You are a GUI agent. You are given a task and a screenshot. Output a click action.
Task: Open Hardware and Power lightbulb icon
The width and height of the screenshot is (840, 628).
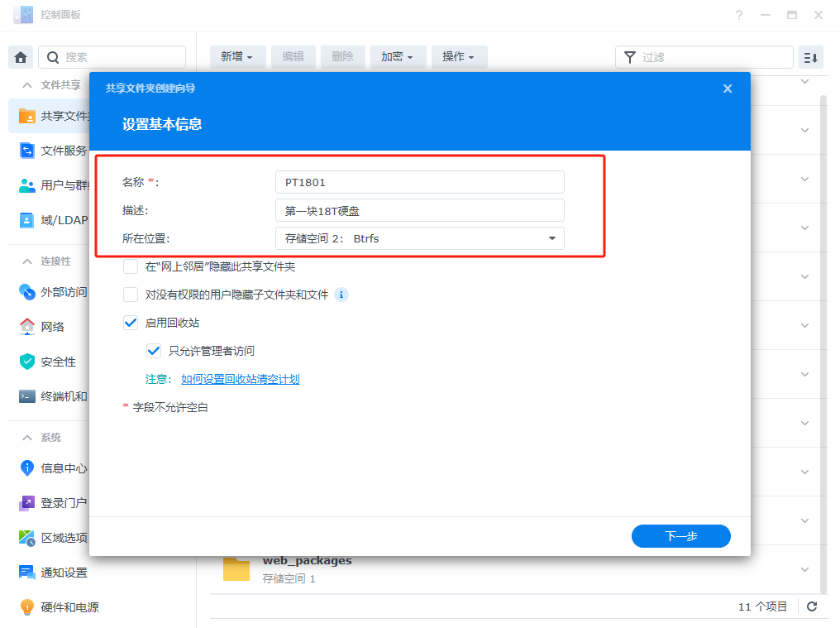tap(27, 606)
